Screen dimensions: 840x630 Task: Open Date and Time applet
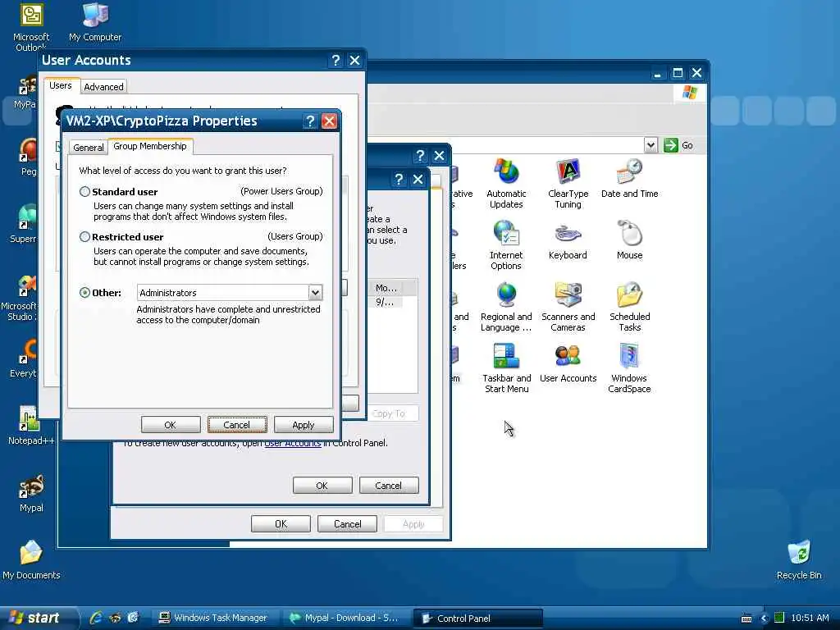click(x=629, y=178)
